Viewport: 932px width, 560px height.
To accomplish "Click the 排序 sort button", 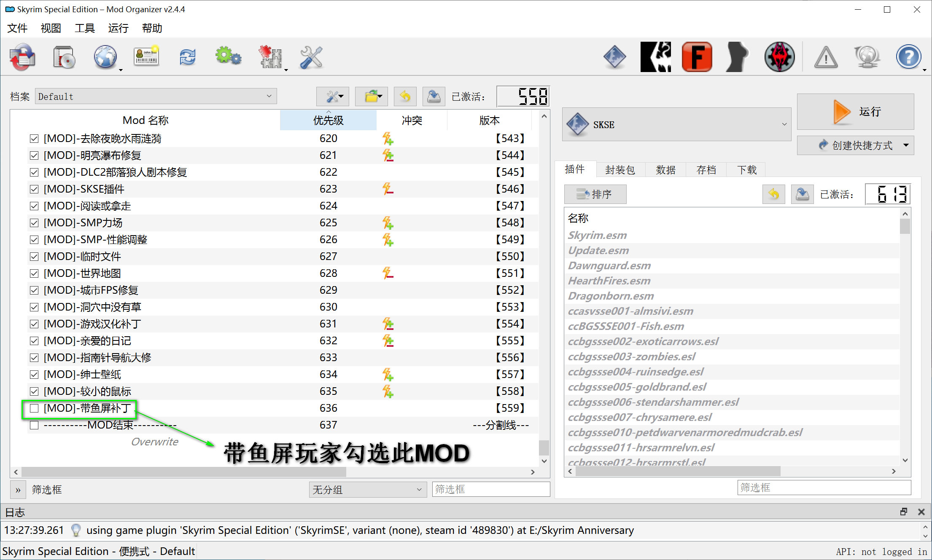I will tap(595, 194).
